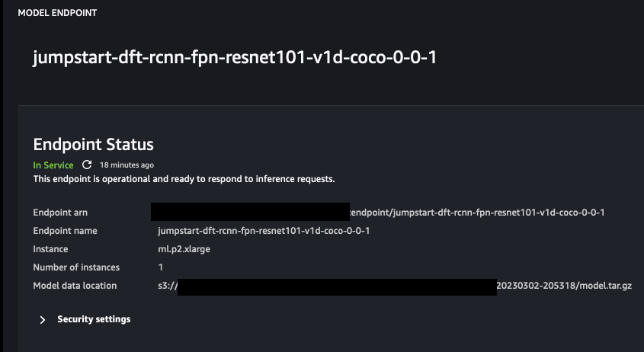
Task: Click the 18 minutes ago timestamp
Action: [x=127, y=165]
